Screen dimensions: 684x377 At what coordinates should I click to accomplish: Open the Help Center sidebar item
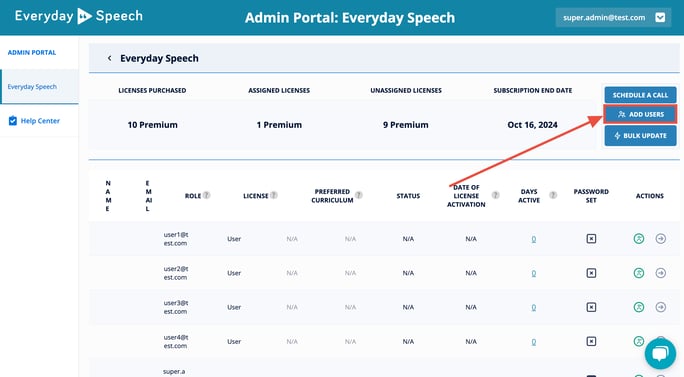pos(40,121)
